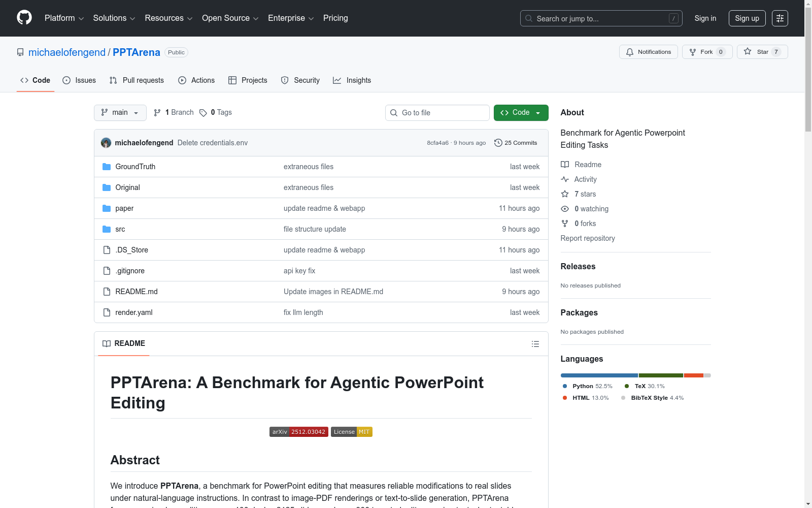This screenshot has width=812, height=508.
Task: Click michaelofengend's avatar image
Action: [x=106, y=143]
